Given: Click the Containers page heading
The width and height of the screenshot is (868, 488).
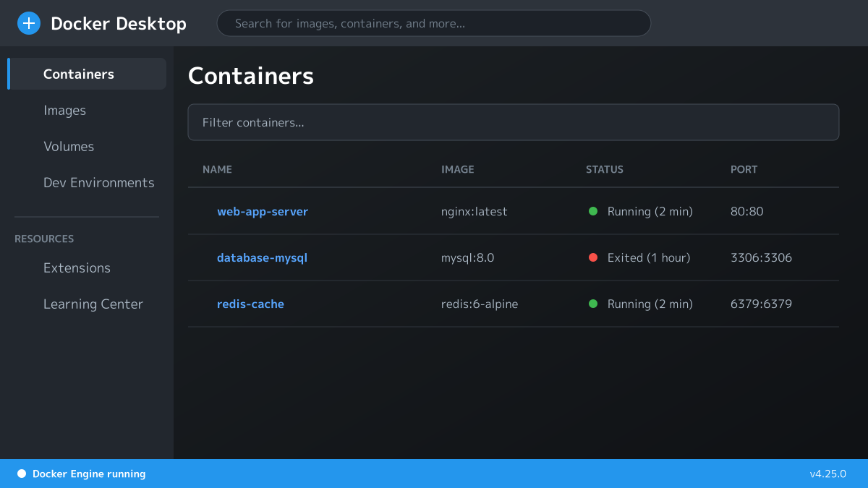Looking at the screenshot, I should point(251,75).
